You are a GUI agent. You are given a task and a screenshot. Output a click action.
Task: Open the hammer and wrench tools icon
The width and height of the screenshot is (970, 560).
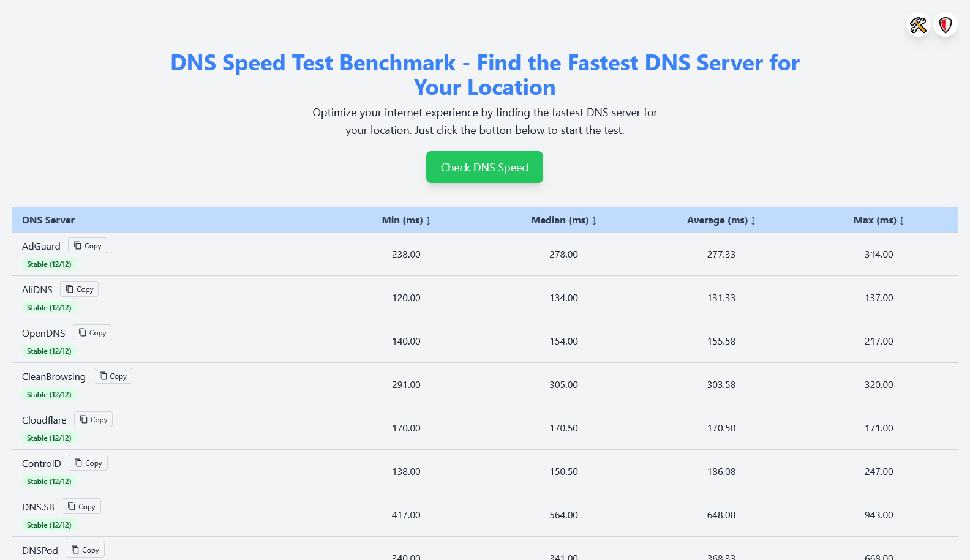pyautogui.click(x=918, y=25)
